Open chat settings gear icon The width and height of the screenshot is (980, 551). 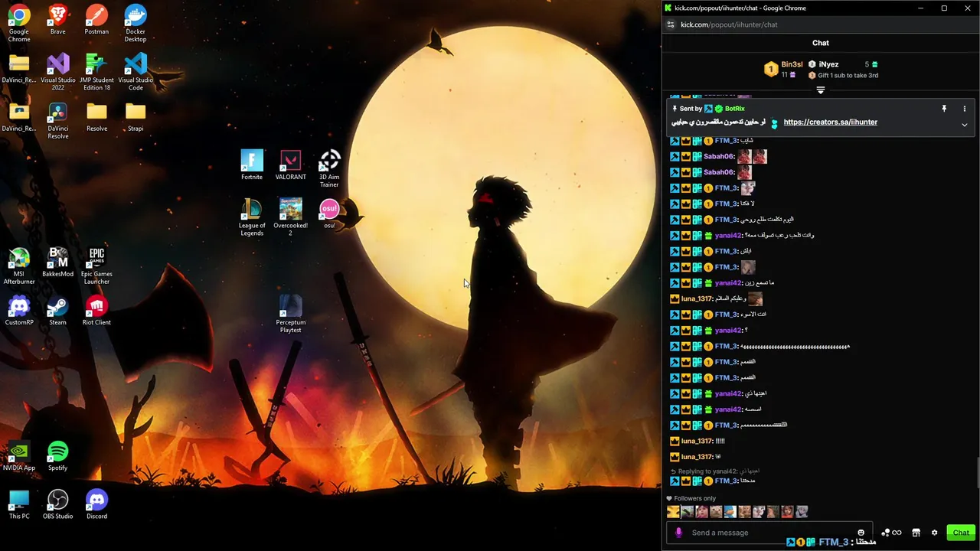934,533
